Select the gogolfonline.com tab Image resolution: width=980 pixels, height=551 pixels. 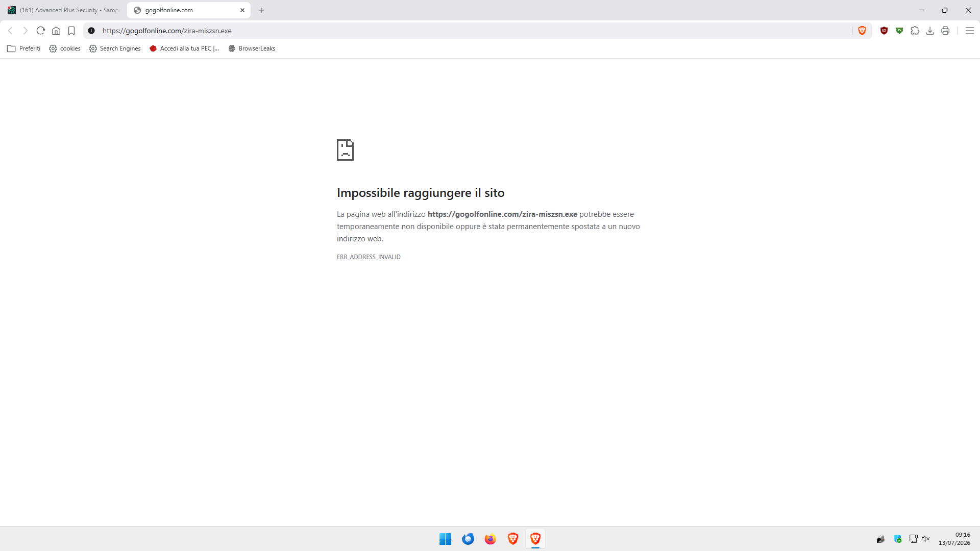[x=188, y=10]
